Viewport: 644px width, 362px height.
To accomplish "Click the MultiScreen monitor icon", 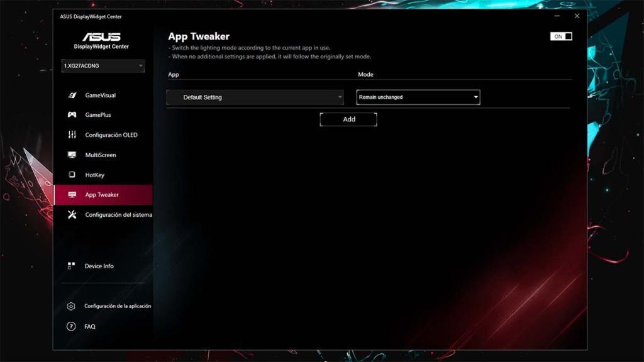I will click(x=72, y=155).
